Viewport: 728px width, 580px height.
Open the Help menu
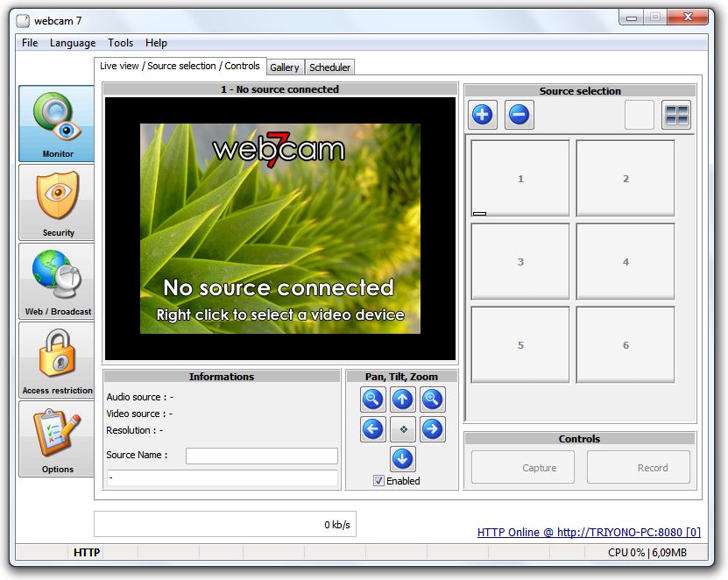point(156,43)
